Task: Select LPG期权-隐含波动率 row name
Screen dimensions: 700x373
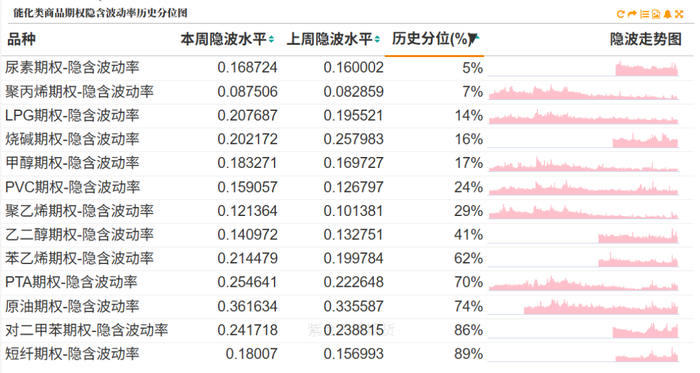Action: coord(72,116)
